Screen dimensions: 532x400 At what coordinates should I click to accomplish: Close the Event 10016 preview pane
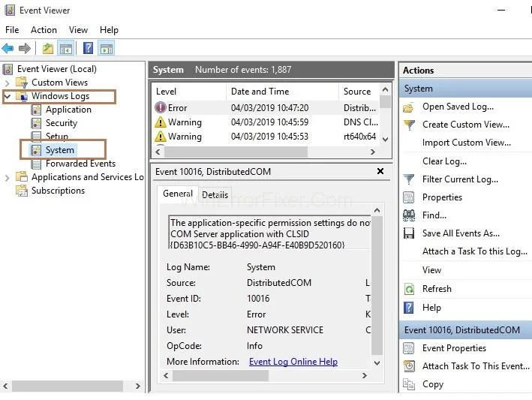click(x=380, y=172)
